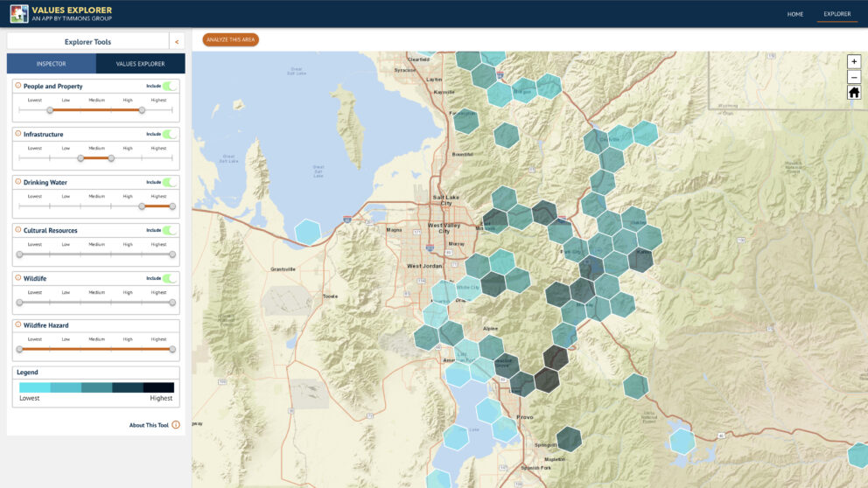This screenshot has width=868, height=488.
Task: Reset map to home extent
Action: [854, 93]
